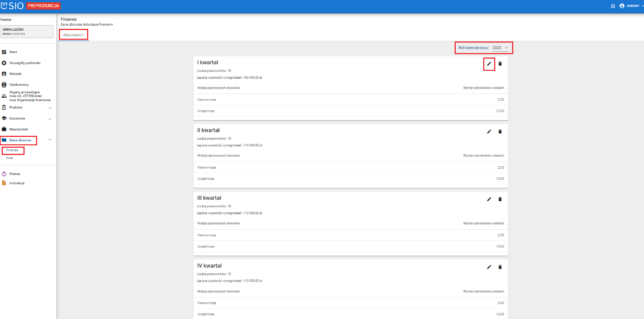Edit the II kwartał entry with pencil icon
The height and width of the screenshot is (319, 644).
pyautogui.click(x=489, y=131)
